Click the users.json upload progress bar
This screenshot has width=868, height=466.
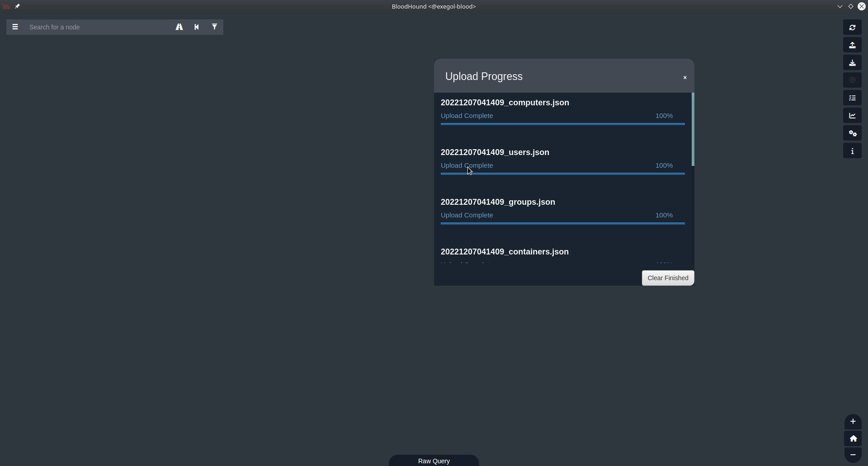tap(562, 174)
